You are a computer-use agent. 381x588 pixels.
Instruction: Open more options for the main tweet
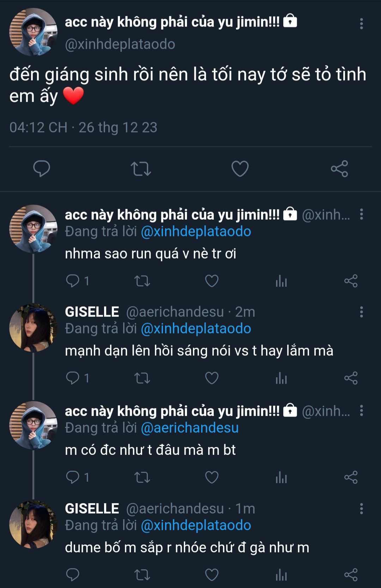361,24
